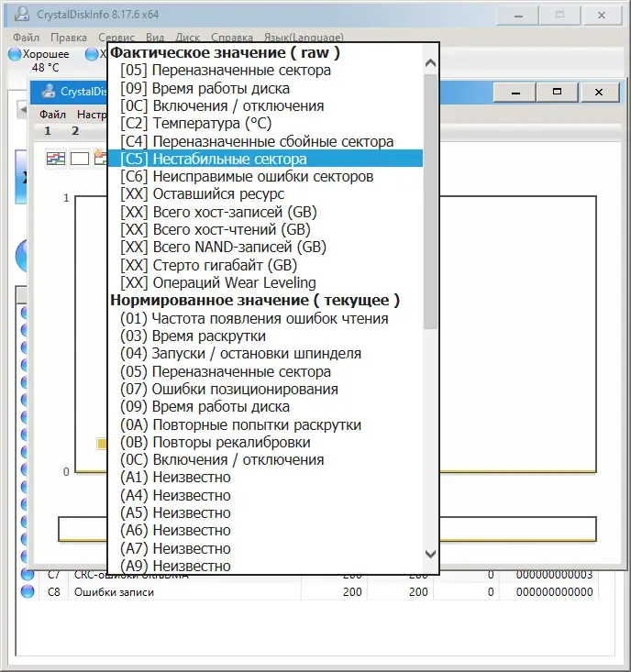
Task: Choose normalized (05) Переназначенные сектора
Action: coord(265,371)
